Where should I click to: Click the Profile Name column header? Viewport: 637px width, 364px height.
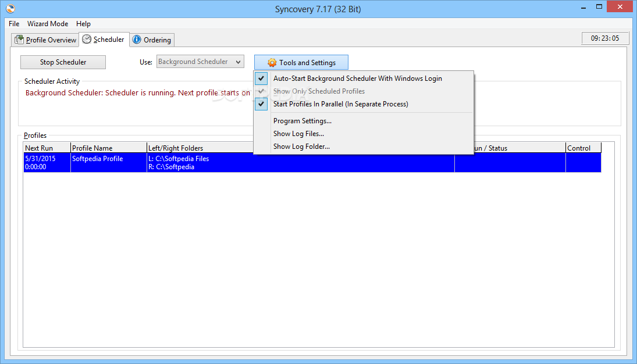pyautogui.click(x=108, y=148)
